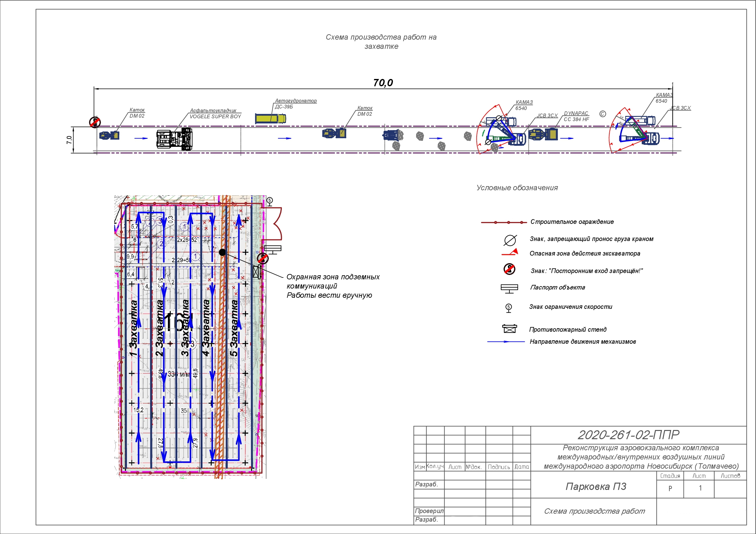The image size is (756, 534).
Task: Select the speed limit sign beside site plan
Action: pyautogui.click(x=270, y=202)
